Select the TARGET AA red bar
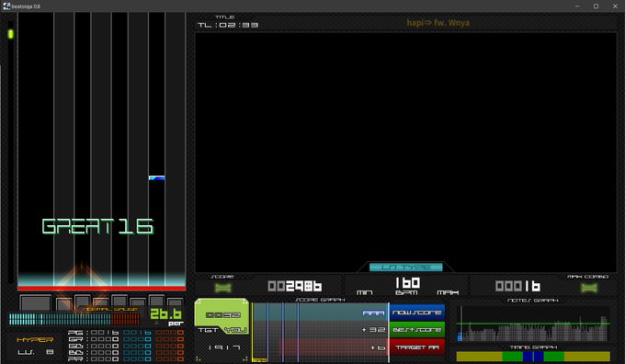 click(x=416, y=347)
